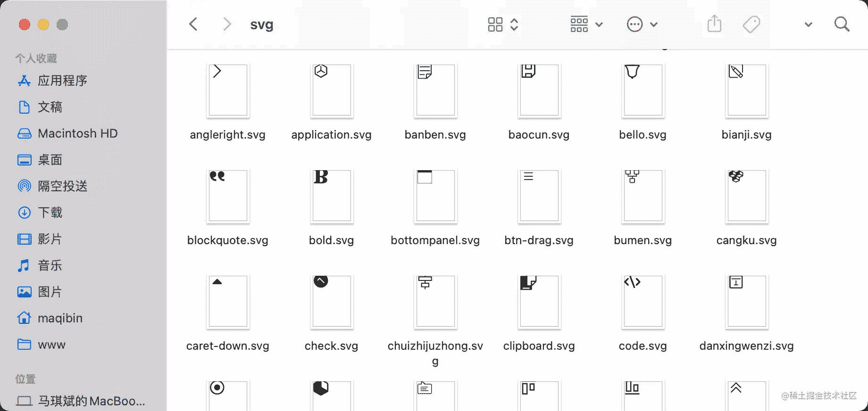This screenshot has height=411, width=868.
Task: Switch to icon grid view
Action: pos(495,24)
